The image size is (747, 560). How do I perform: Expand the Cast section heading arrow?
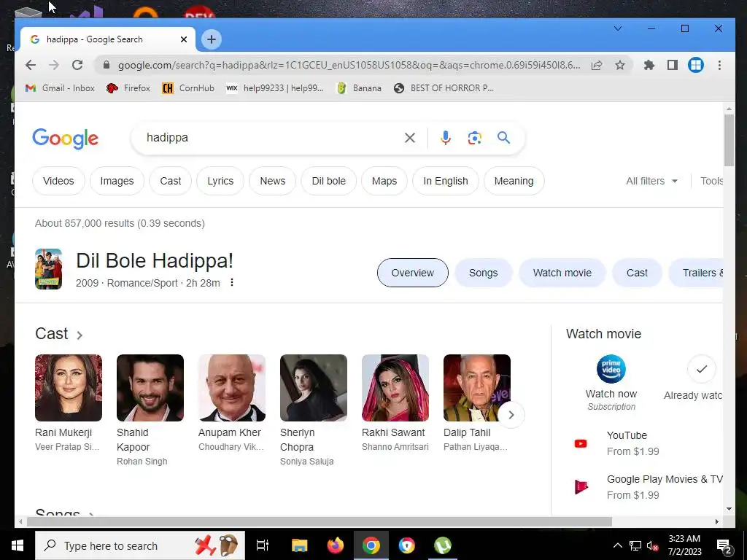[80, 335]
